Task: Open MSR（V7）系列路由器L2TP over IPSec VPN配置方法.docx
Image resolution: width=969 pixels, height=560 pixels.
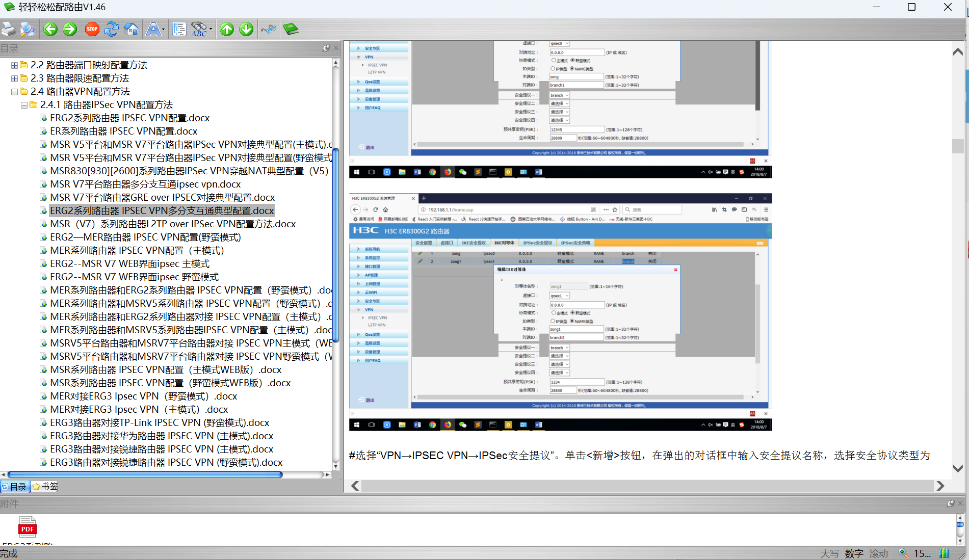Action: 173,224
